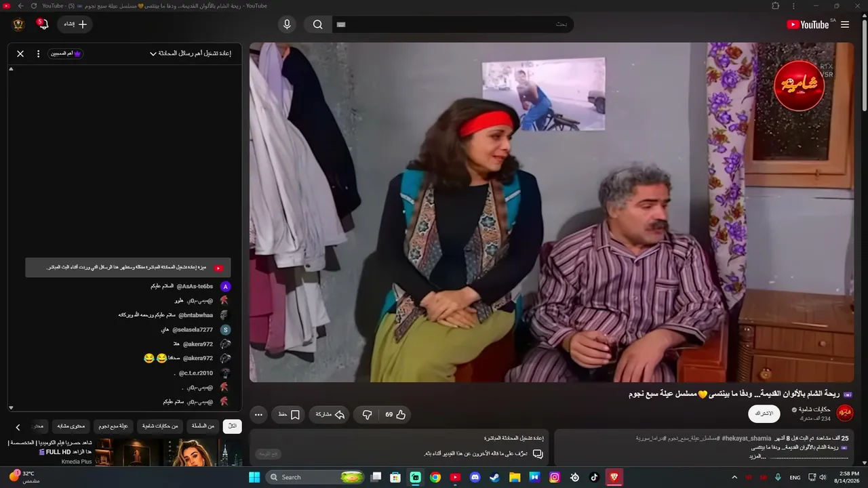Open the إنشاء create button
This screenshot has width=868, height=488.
point(75,24)
